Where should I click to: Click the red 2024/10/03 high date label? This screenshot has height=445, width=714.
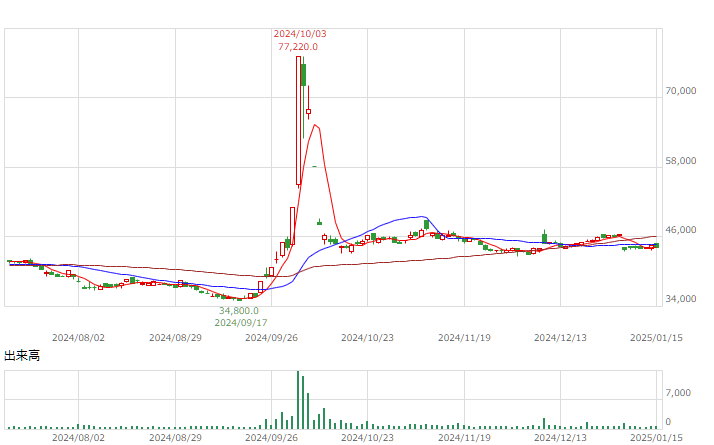click(x=300, y=34)
